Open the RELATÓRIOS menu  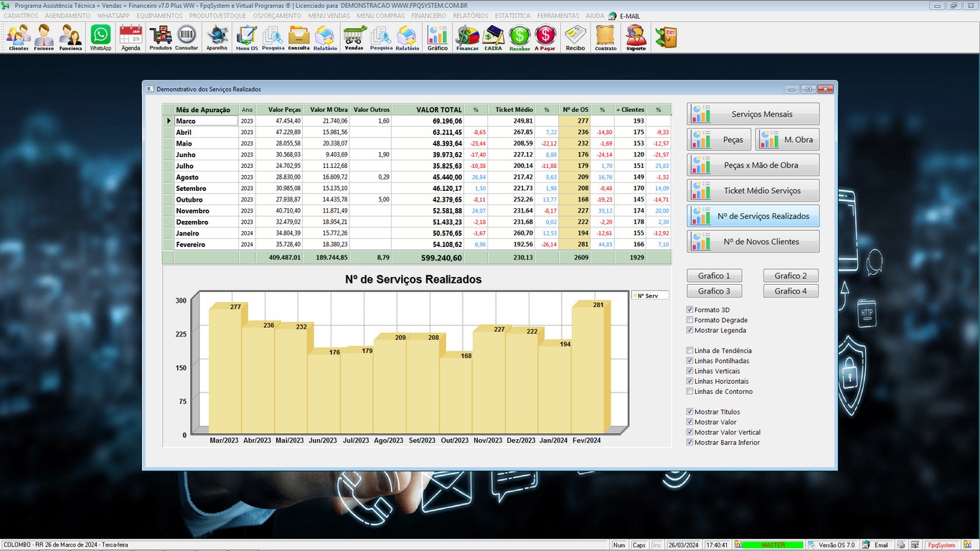tap(471, 16)
